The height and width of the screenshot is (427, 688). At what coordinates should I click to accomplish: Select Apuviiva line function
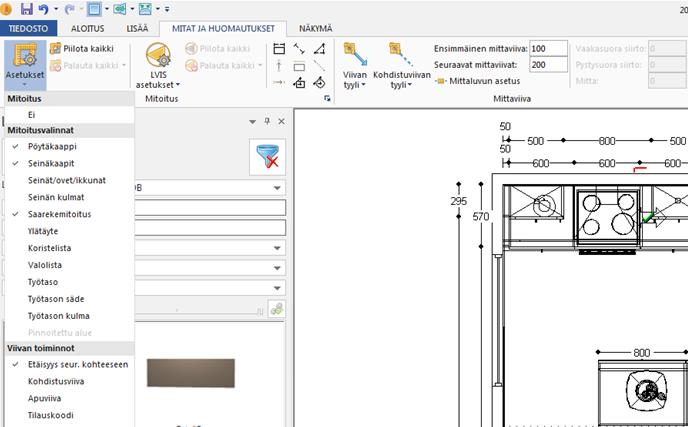69,398
